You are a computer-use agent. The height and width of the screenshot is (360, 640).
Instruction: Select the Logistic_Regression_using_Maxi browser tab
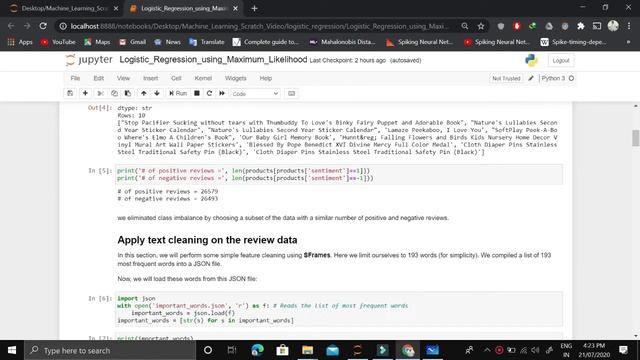[x=184, y=8]
